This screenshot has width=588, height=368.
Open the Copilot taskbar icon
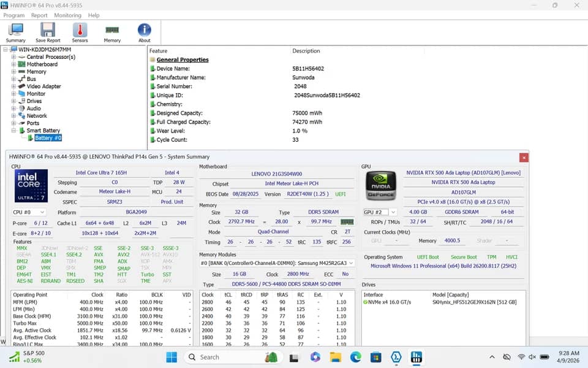(x=315, y=357)
